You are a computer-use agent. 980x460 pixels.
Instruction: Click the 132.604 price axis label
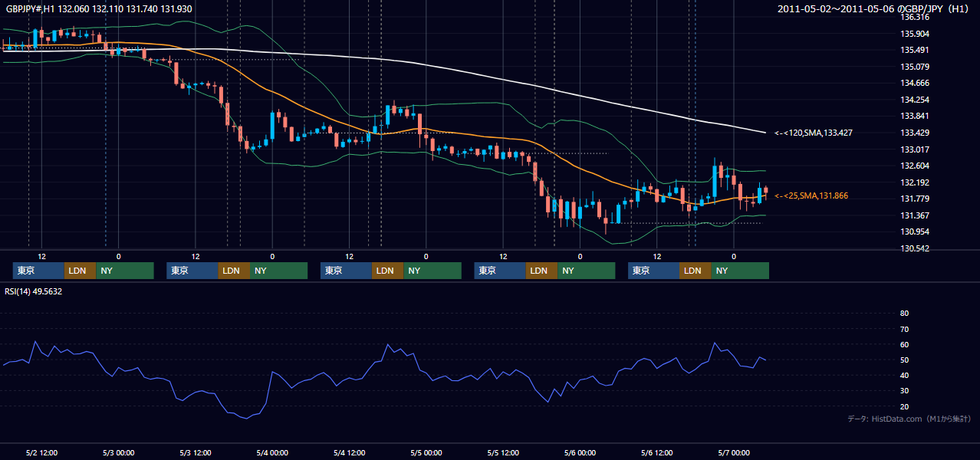click(x=915, y=166)
